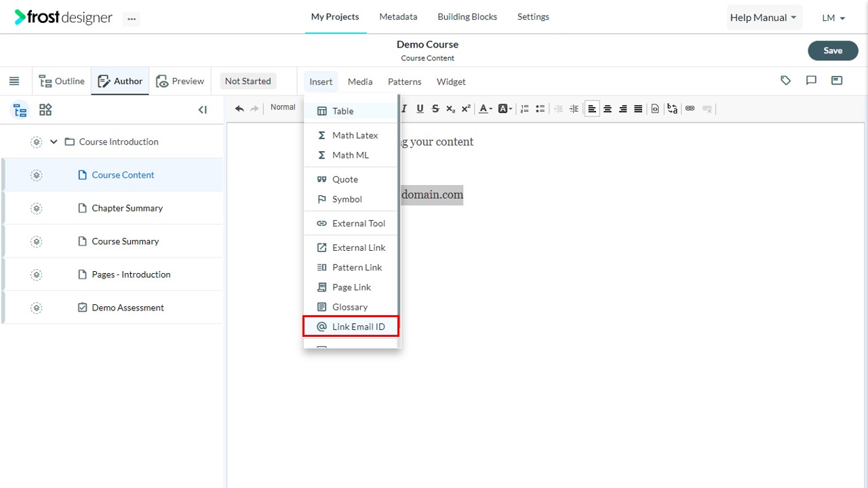This screenshot has height=488, width=868.
Task: Click status icon beside Chapter Summary
Action: (x=37, y=208)
